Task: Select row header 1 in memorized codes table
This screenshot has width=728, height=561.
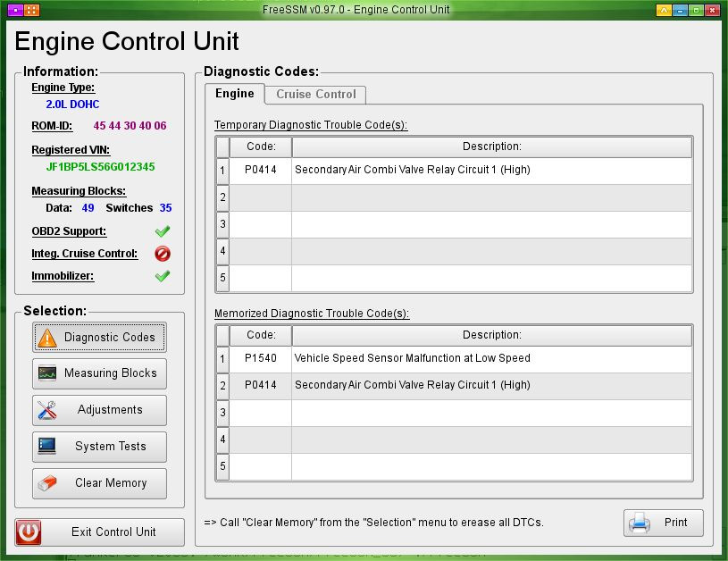Action: pyautogui.click(x=222, y=359)
